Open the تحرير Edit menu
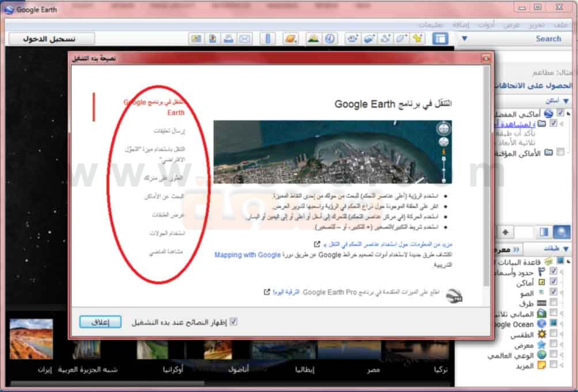This screenshot has height=392, width=578. 537,25
